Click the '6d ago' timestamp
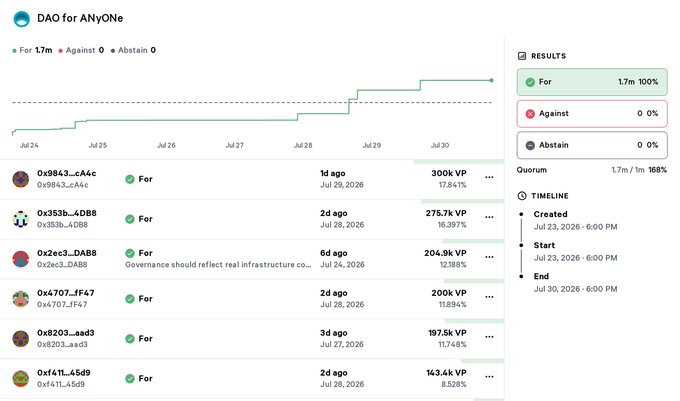This screenshot has width=680, height=401. coord(333,253)
